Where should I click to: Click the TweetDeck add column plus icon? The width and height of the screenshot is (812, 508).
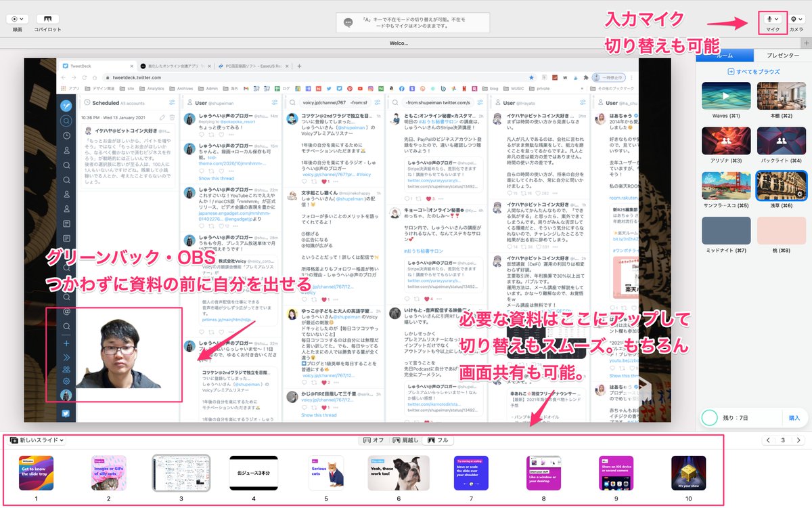[66, 343]
